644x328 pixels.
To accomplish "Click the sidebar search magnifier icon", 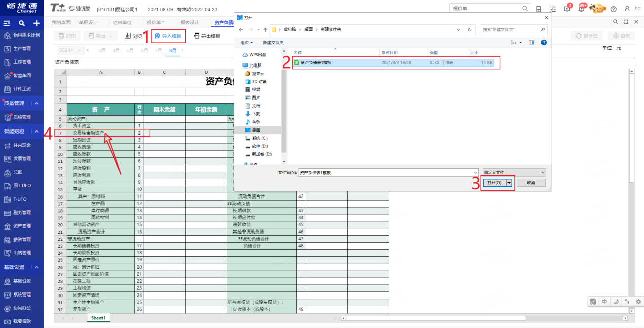I will [x=21, y=23].
